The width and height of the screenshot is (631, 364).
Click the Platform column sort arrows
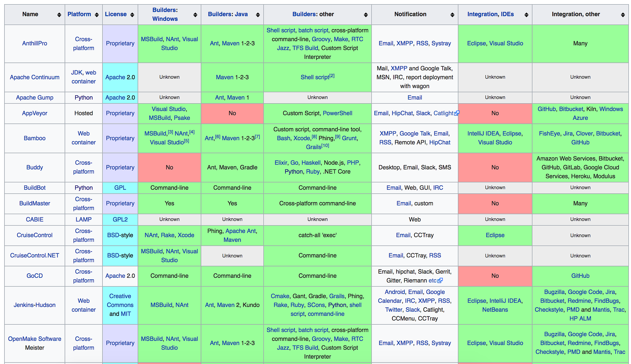click(x=96, y=15)
